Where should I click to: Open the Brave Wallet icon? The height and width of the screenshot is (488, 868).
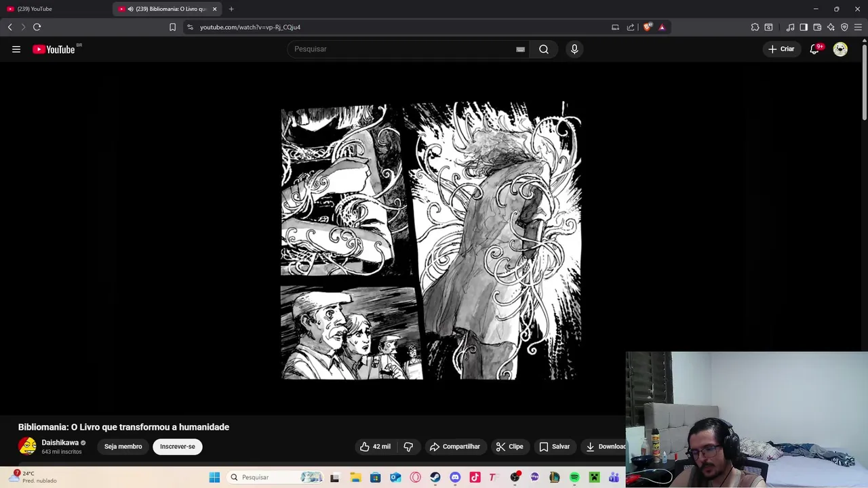(x=817, y=27)
